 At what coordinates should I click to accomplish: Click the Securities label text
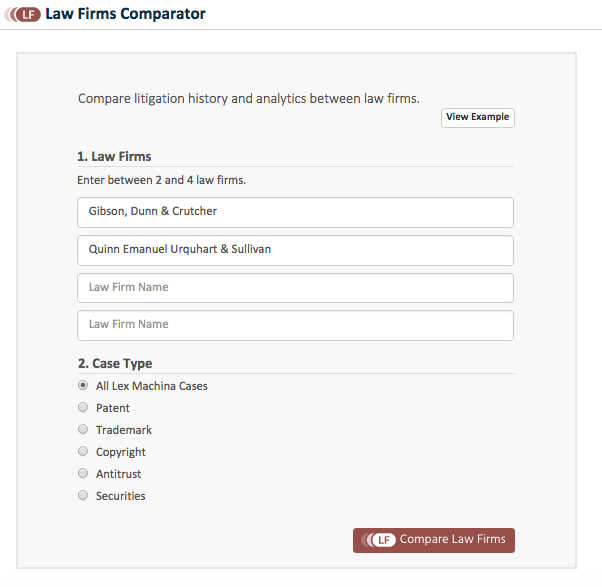(x=120, y=496)
